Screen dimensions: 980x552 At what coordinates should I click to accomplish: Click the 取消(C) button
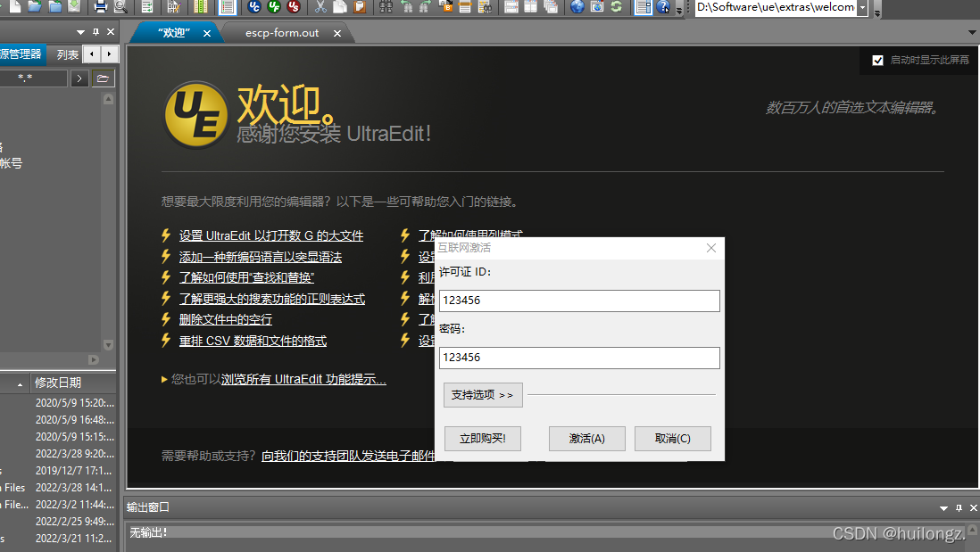[x=672, y=439]
